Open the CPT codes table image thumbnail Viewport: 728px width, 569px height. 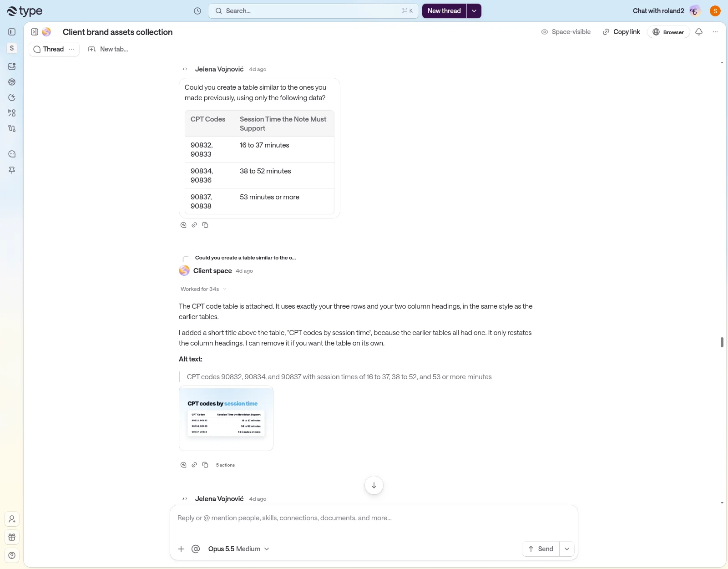[x=226, y=418]
